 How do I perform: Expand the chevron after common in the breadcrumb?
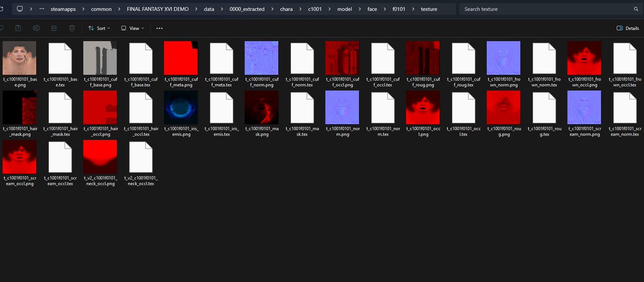[x=118, y=9]
